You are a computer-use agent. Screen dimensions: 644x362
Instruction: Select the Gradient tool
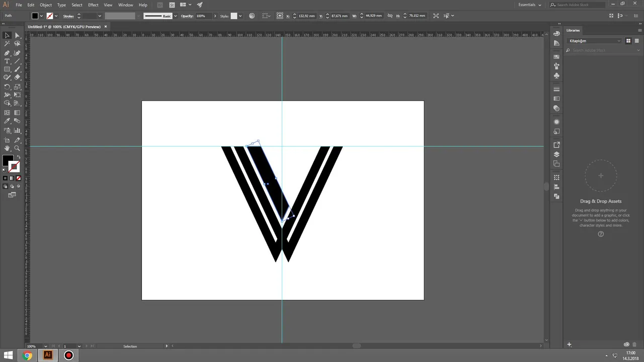point(17,113)
